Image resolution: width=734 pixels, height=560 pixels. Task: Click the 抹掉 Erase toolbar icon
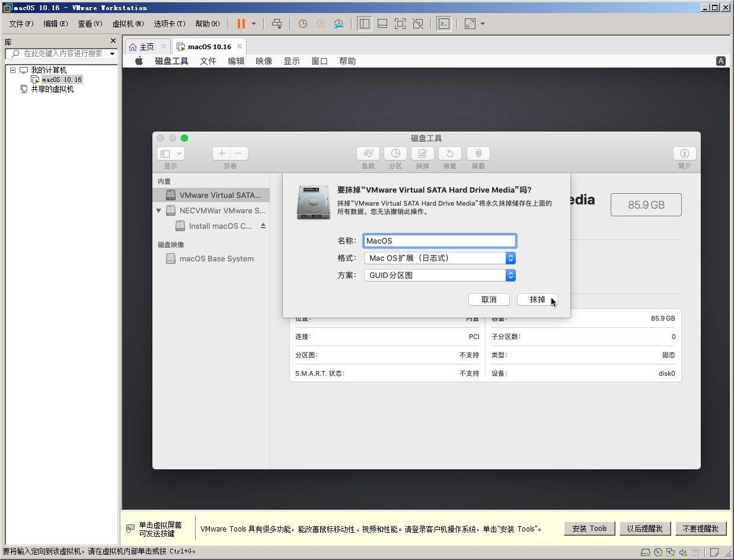[x=423, y=153]
